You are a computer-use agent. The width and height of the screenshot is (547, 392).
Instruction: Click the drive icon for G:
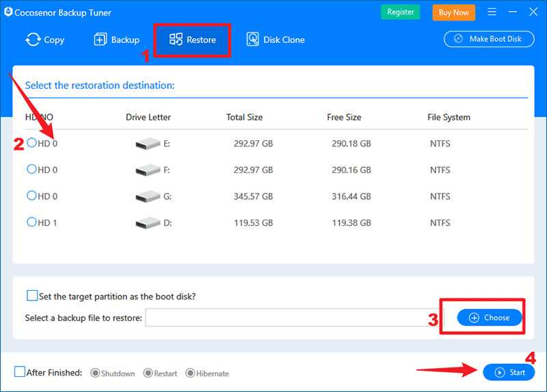click(x=148, y=196)
